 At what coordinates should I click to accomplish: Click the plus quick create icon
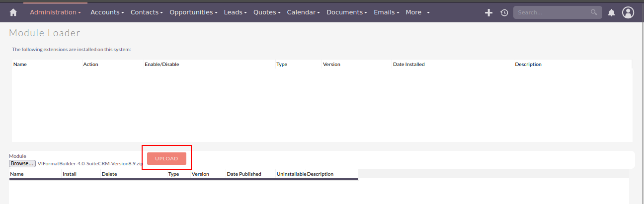point(488,12)
